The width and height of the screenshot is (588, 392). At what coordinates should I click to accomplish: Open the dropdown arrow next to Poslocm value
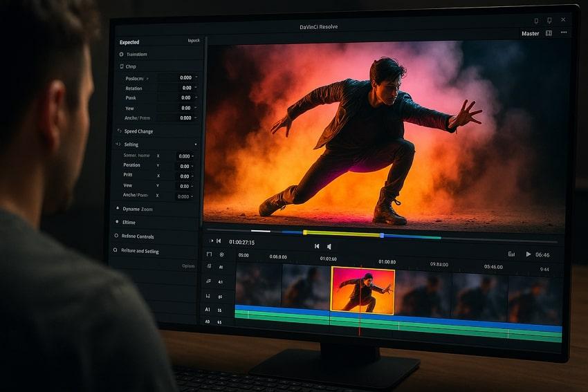click(196, 77)
